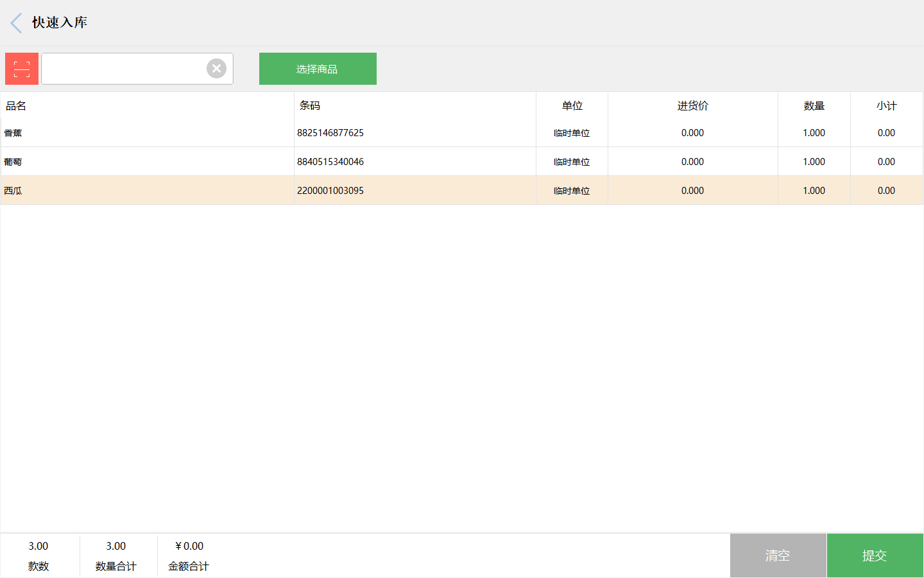Screen dimensions: 924x578
Task: Click the subtotal of 香蕉 row
Action: [x=887, y=133]
